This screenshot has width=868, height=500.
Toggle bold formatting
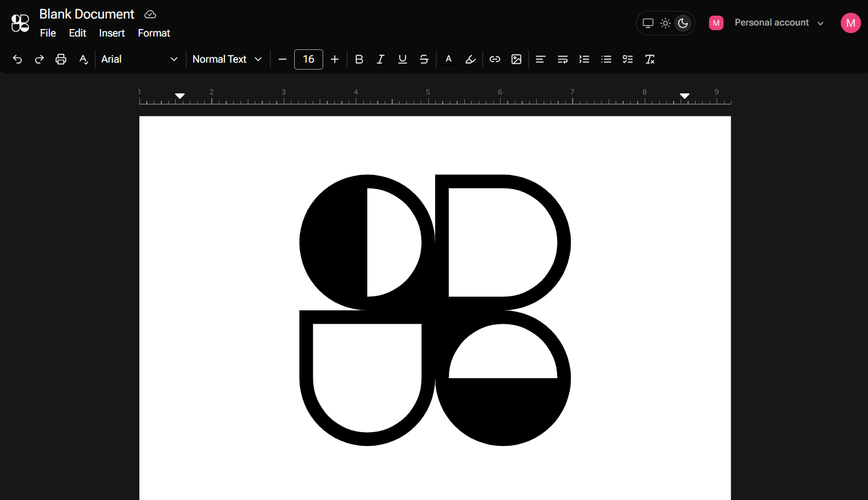pos(359,59)
